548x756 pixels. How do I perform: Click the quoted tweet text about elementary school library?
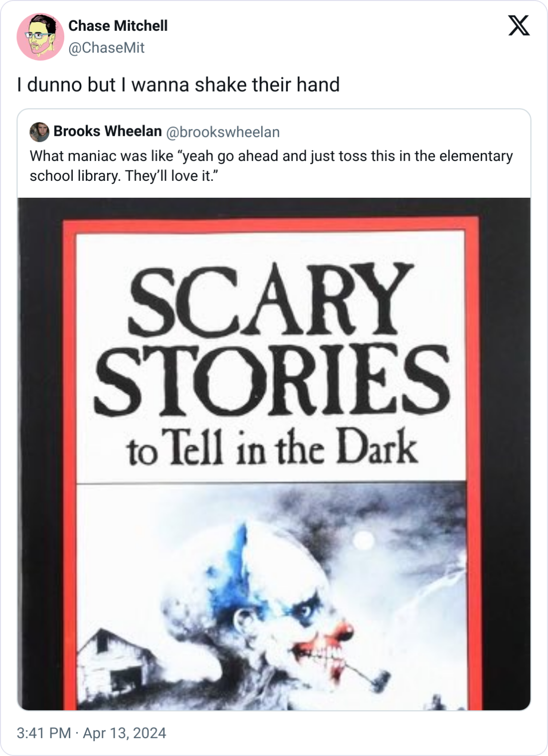pyautogui.click(x=271, y=166)
